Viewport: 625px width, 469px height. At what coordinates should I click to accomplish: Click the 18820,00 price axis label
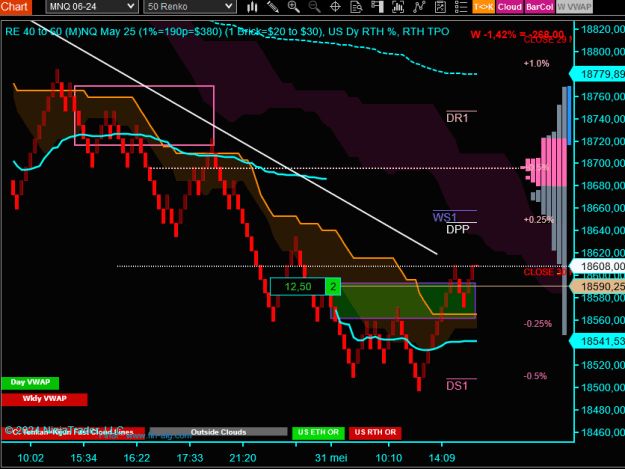pos(603,29)
